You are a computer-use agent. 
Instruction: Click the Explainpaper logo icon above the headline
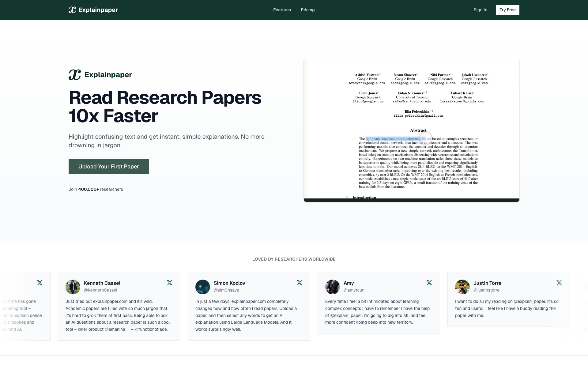(x=74, y=74)
